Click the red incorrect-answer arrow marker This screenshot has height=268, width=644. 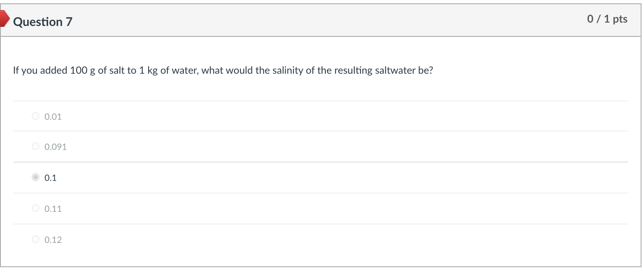(x=3, y=19)
